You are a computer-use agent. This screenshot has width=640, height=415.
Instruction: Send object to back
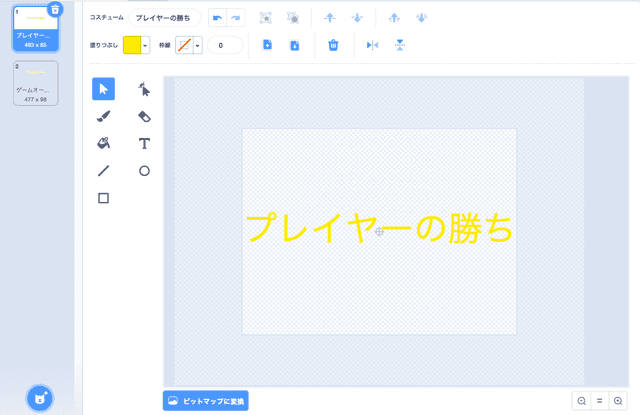(421, 18)
